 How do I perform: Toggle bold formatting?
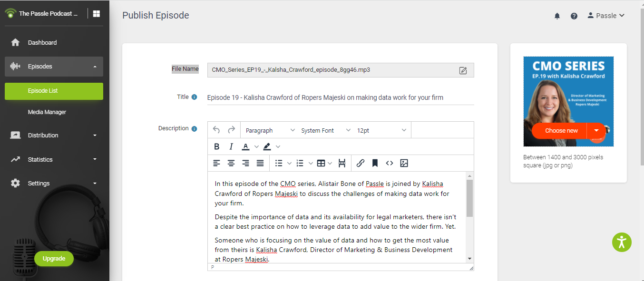click(x=217, y=146)
